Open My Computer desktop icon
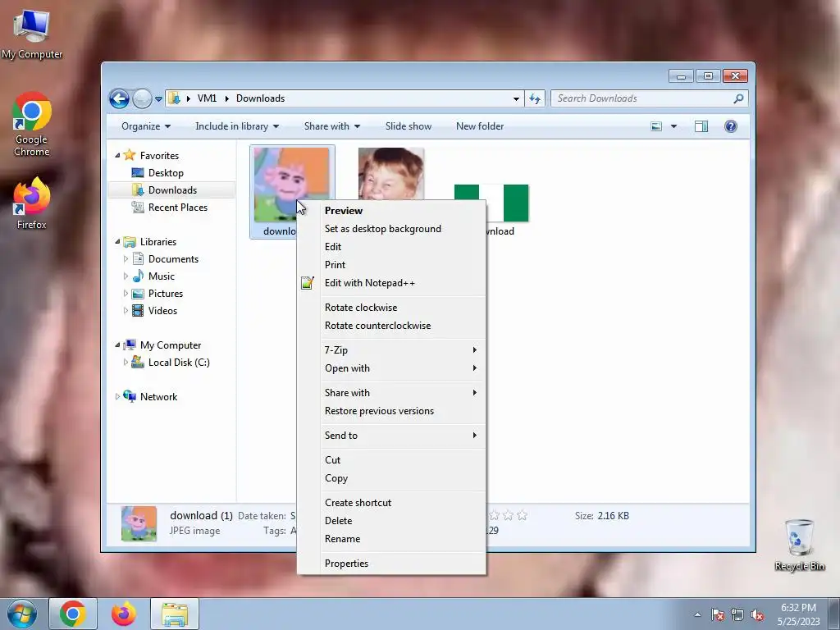840x630 pixels. point(32,33)
